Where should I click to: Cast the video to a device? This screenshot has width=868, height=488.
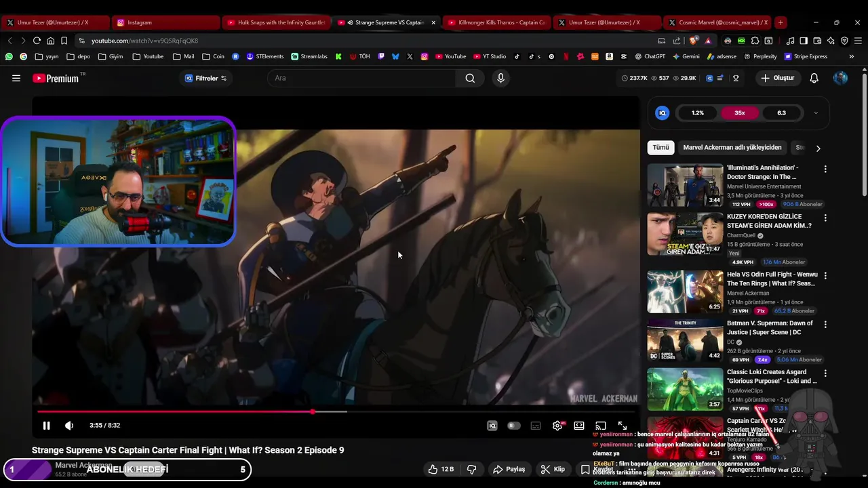coord(601,426)
